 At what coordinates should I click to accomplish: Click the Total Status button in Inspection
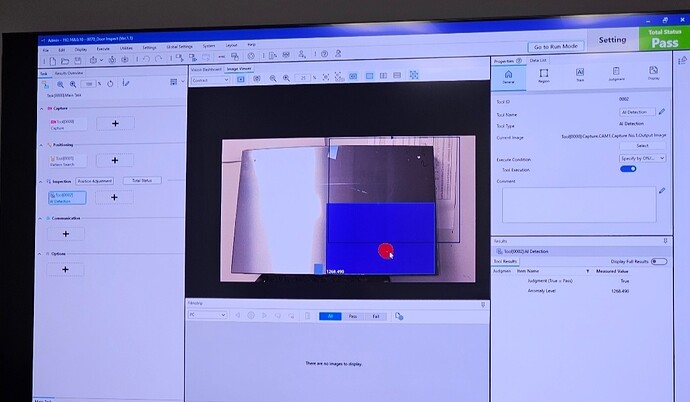tap(142, 180)
